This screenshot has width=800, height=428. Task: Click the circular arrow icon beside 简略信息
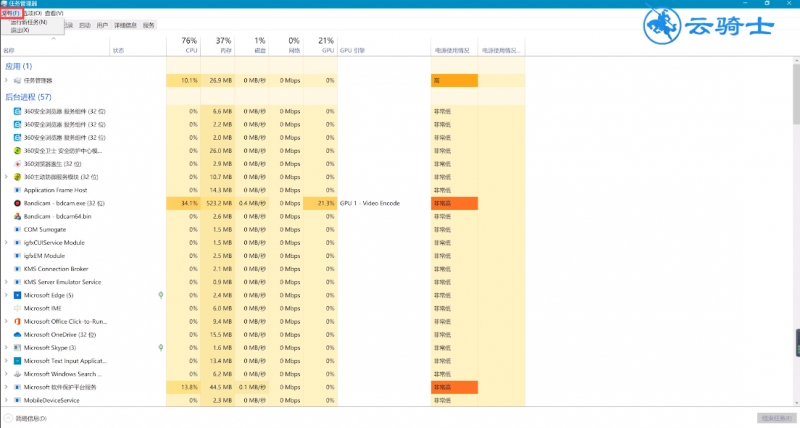[x=8, y=418]
